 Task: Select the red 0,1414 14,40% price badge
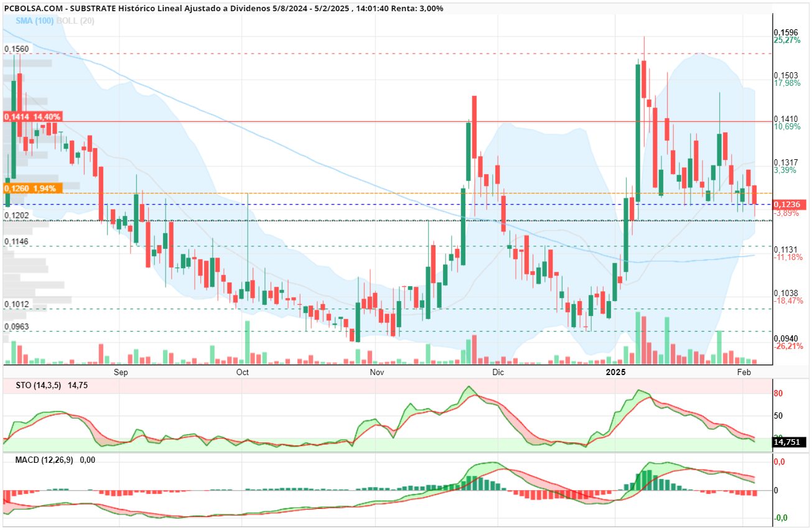click(33, 116)
